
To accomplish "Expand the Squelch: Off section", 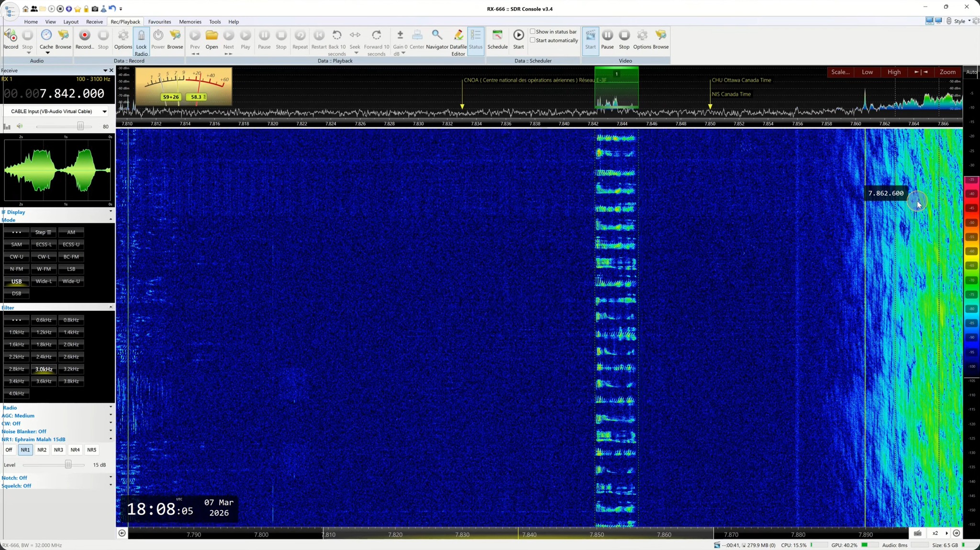I will (x=111, y=485).
